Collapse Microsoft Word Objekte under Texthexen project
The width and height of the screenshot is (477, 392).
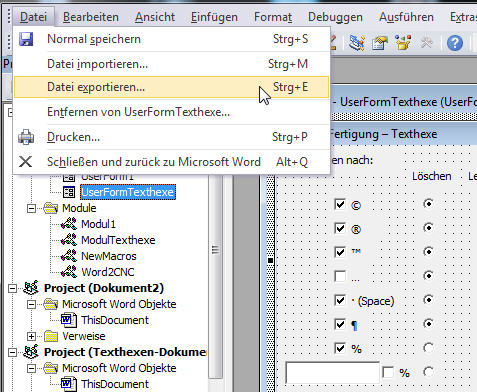tap(31, 368)
